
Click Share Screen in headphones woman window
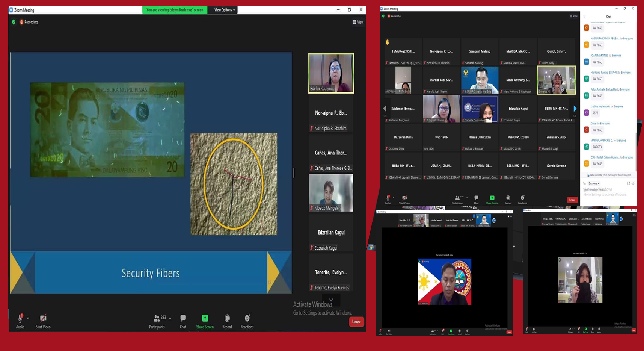pyautogui.click(x=585, y=330)
